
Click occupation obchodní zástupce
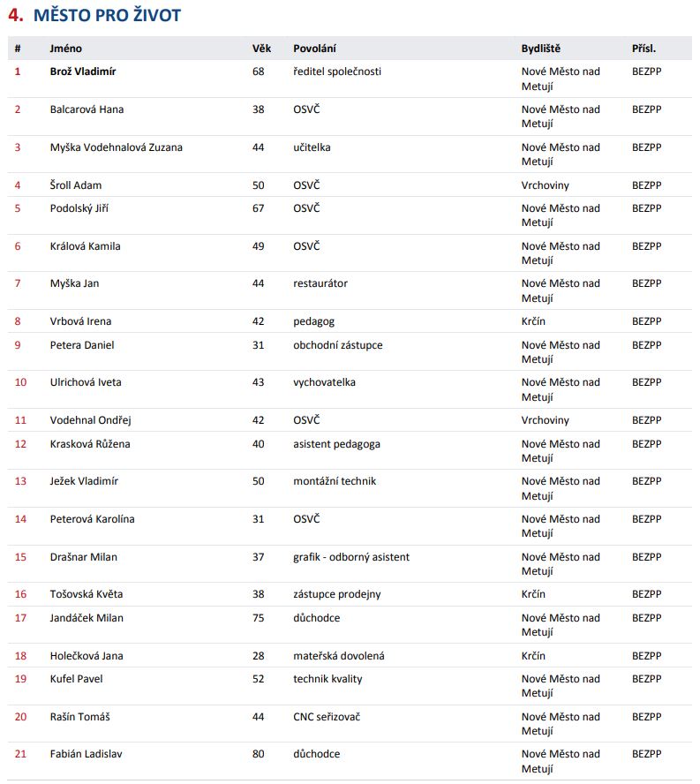(337, 345)
